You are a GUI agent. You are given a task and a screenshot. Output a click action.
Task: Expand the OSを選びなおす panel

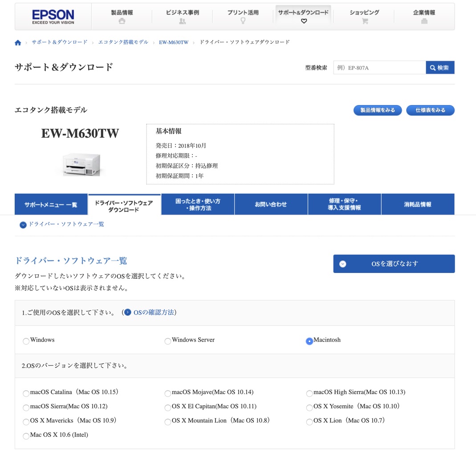click(x=394, y=264)
